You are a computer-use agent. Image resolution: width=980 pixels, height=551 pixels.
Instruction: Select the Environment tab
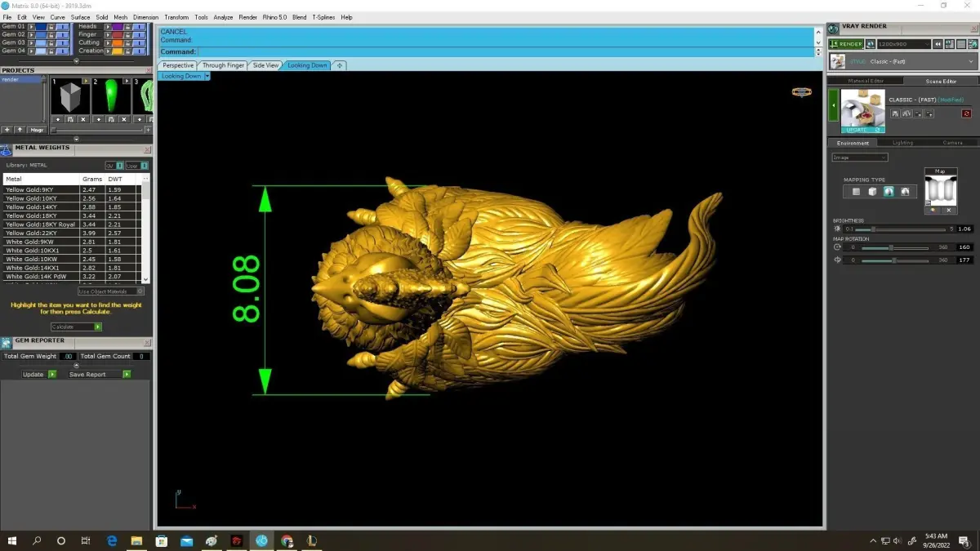point(853,143)
